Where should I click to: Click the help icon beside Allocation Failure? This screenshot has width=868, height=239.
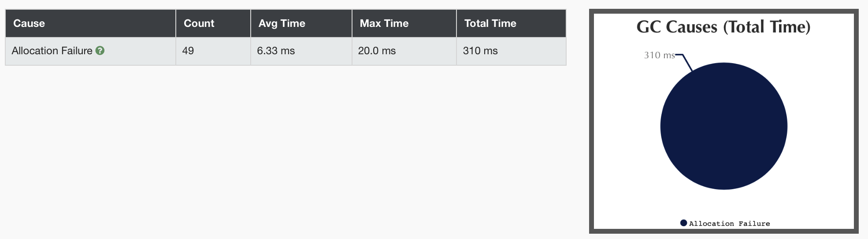tap(100, 51)
